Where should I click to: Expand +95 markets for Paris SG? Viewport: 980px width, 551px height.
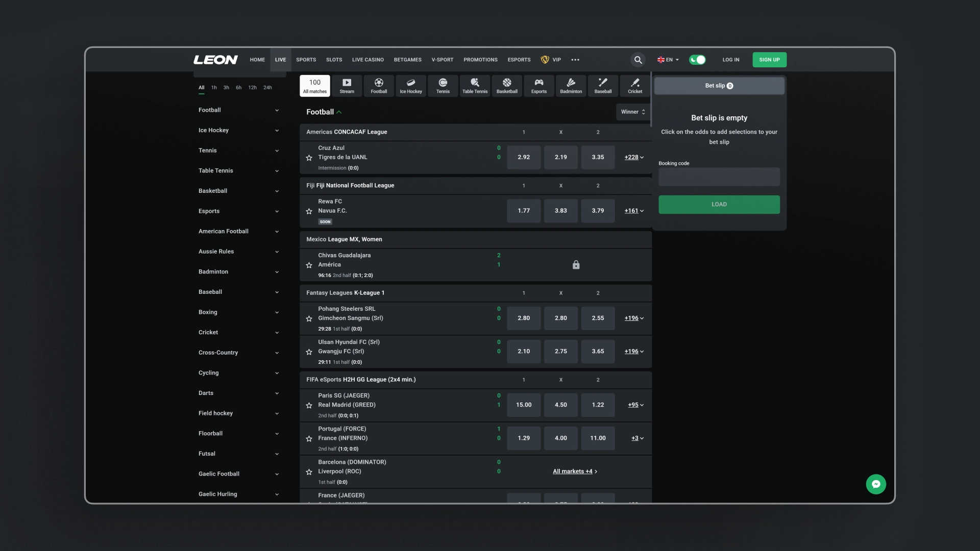635,405
